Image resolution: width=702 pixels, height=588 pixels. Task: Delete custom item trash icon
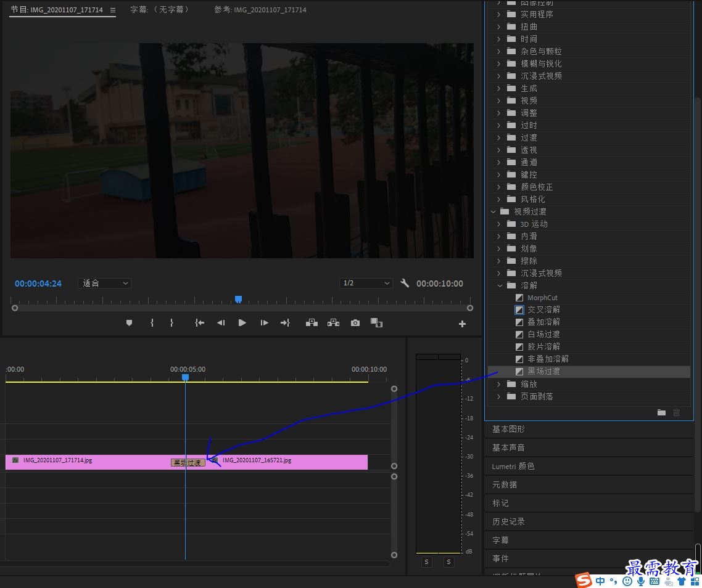(677, 412)
